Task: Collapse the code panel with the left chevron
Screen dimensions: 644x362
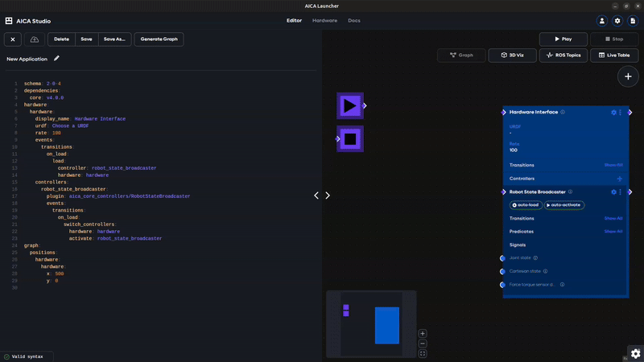Action: click(x=316, y=195)
